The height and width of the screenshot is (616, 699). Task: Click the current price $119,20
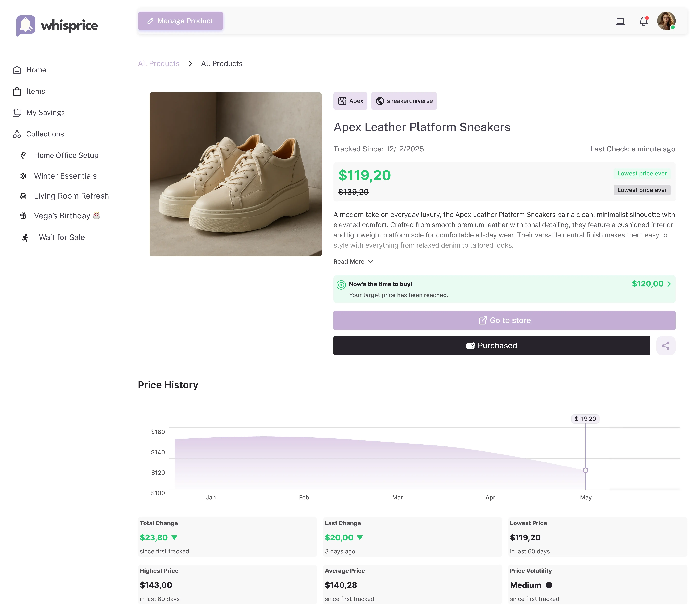point(365,175)
